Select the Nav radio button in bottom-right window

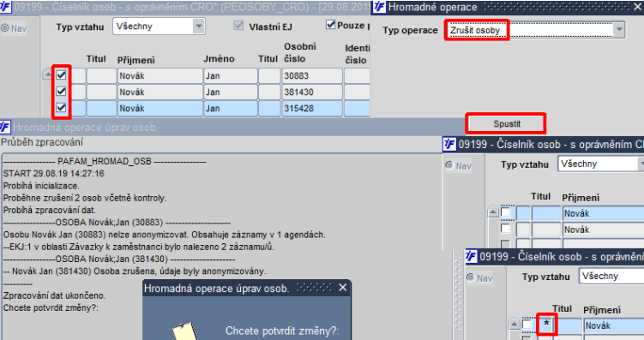[471, 277]
